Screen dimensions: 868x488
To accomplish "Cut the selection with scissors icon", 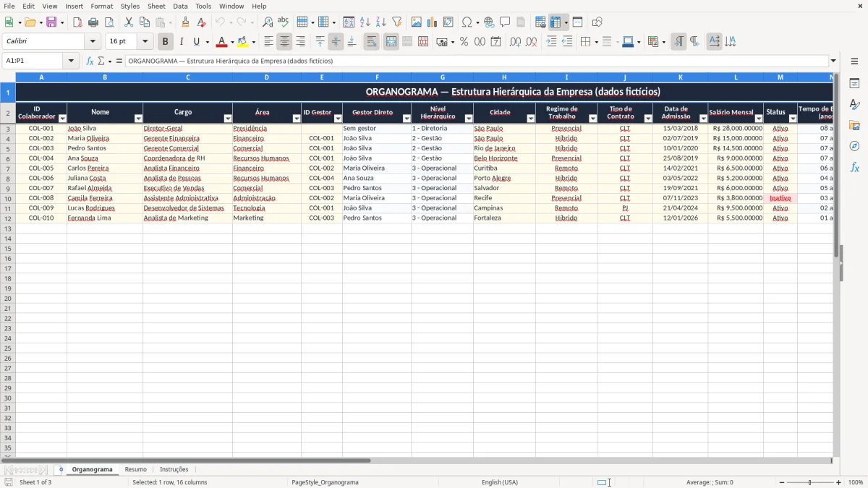I will point(129,22).
